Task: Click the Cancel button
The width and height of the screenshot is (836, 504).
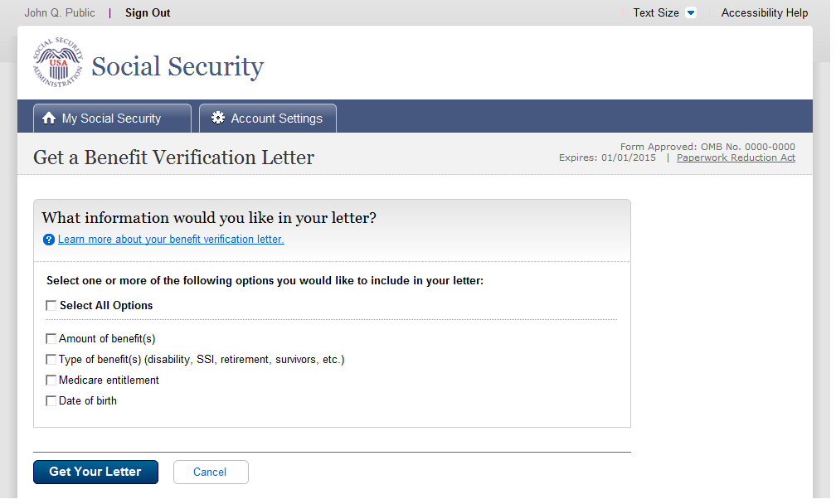Action: point(210,472)
